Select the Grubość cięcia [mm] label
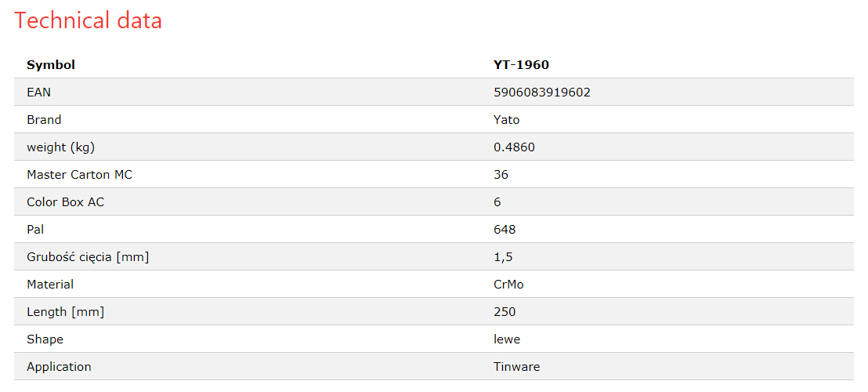Viewport: 868px width, 392px height. (x=88, y=257)
